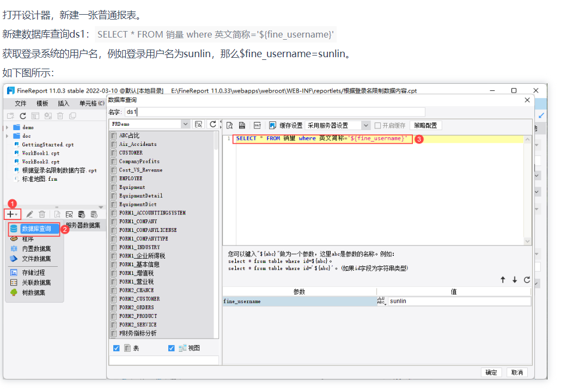
Task: Click the trash icon in dataset toolbar
Action: [42, 215]
